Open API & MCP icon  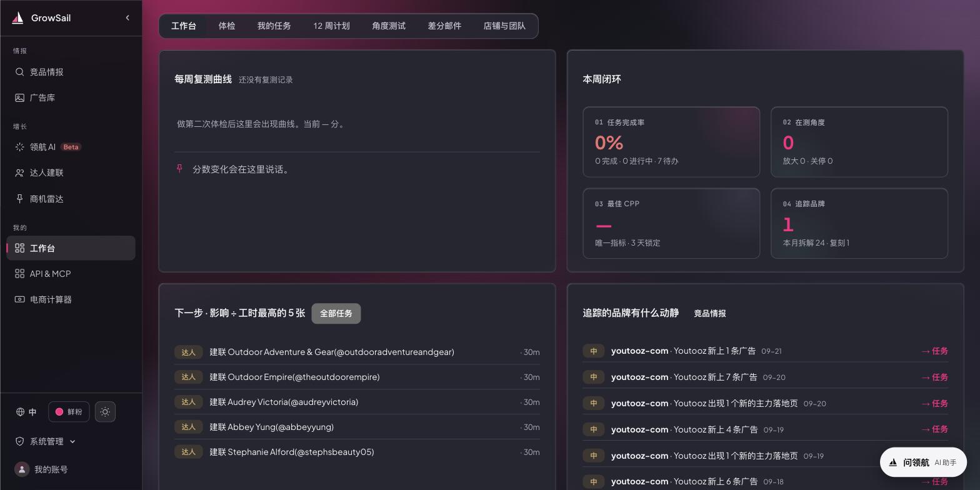click(x=20, y=274)
